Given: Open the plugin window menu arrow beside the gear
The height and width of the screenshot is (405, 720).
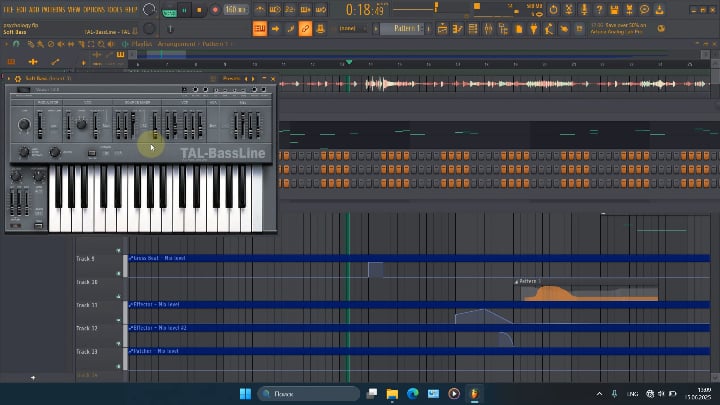Looking at the screenshot, I should pos(9,79).
